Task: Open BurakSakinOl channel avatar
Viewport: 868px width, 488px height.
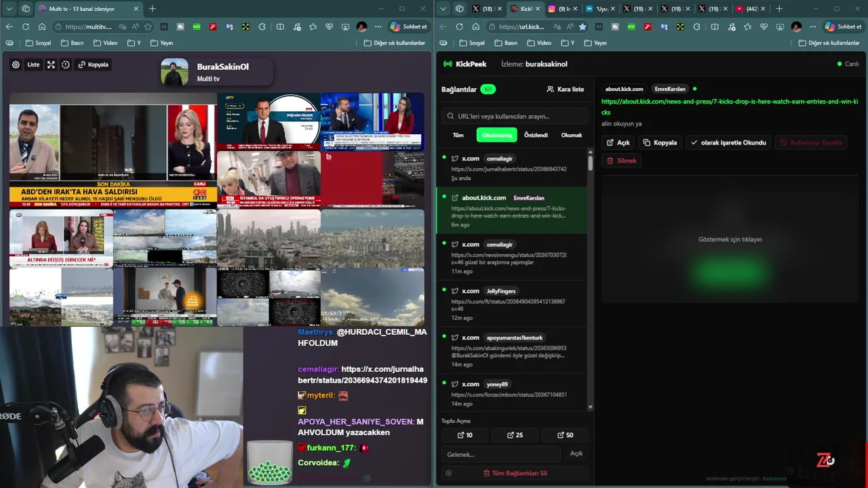Action: [174, 72]
